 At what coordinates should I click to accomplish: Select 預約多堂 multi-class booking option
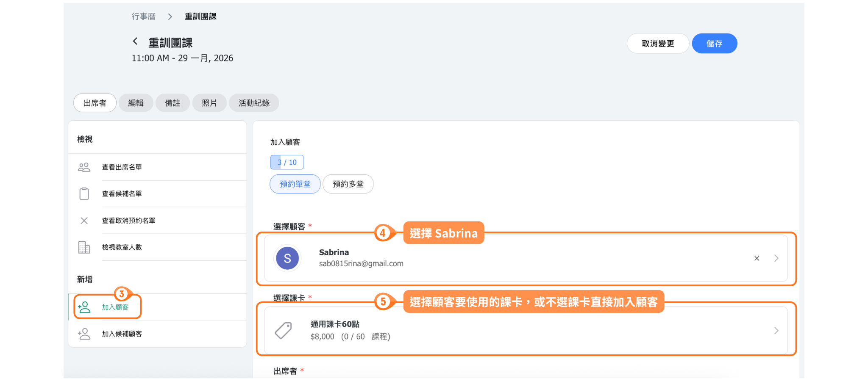[348, 184]
